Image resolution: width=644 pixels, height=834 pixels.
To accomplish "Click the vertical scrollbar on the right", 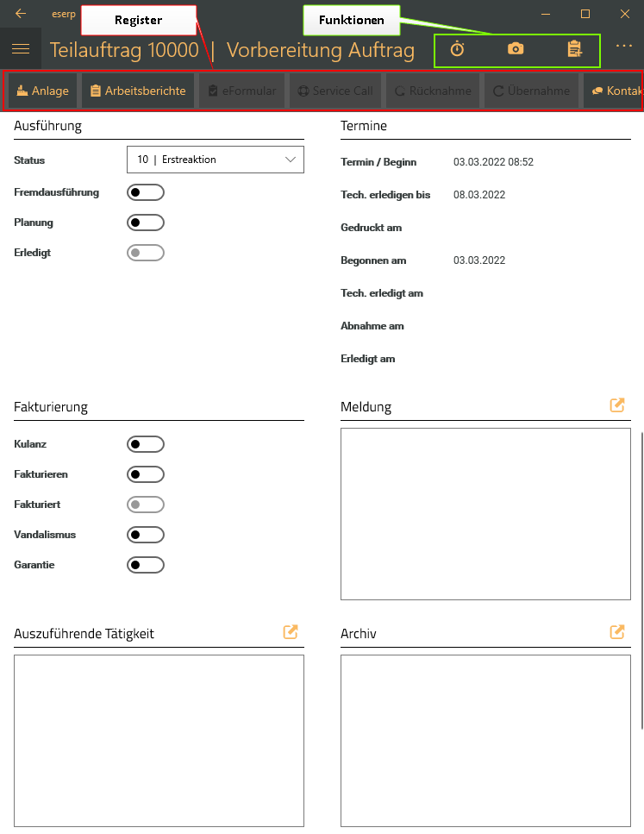I will (x=642, y=580).
